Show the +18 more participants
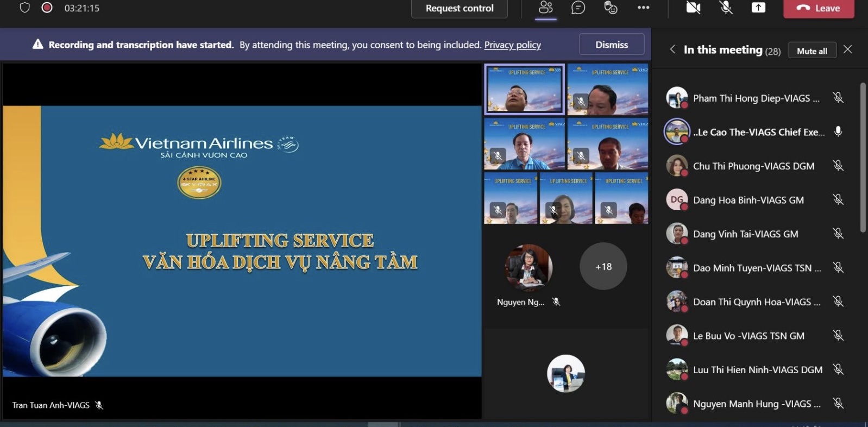The height and width of the screenshot is (427, 868). pyautogui.click(x=603, y=266)
